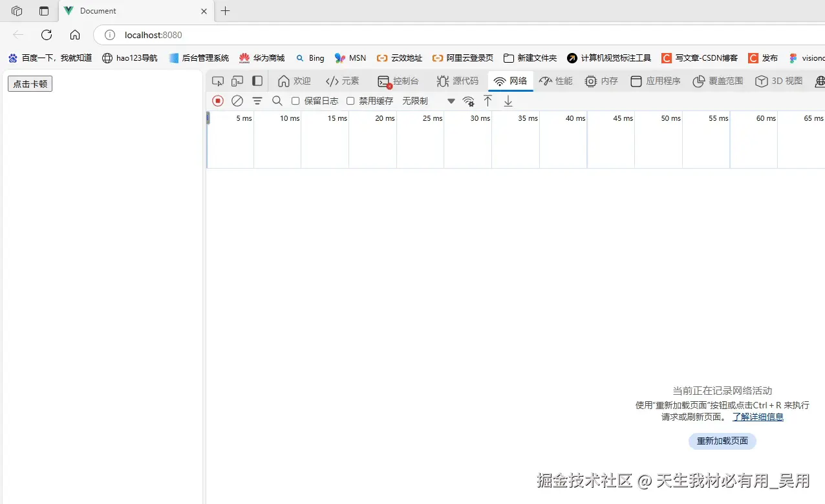Open the network filter bar
Screen dimensions: 825x504
click(x=257, y=101)
